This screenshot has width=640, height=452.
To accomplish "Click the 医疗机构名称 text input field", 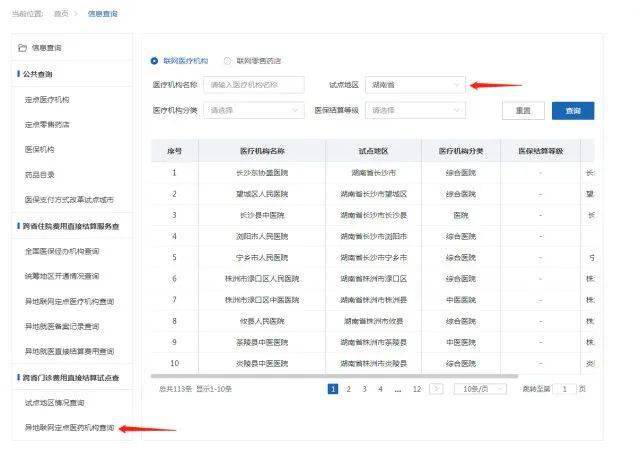I will click(255, 85).
